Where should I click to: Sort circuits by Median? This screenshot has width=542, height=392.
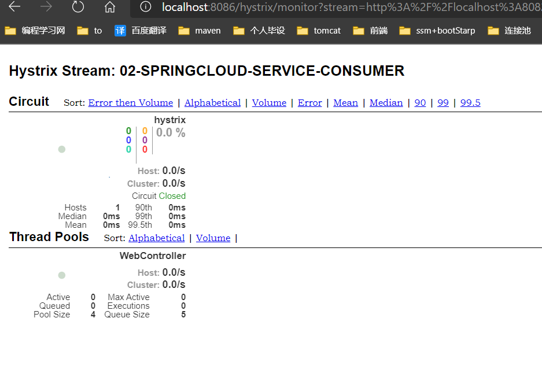pos(386,102)
